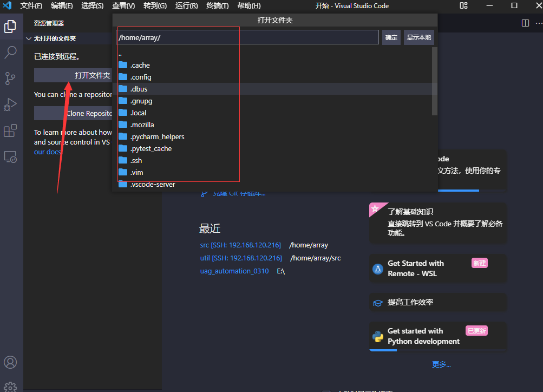Click the Python walkthrough icon

pyautogui.click(x=377, y=336)
